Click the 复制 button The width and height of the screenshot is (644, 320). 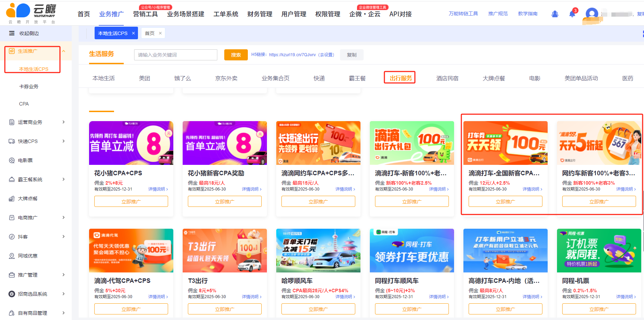tap(352, 55)
